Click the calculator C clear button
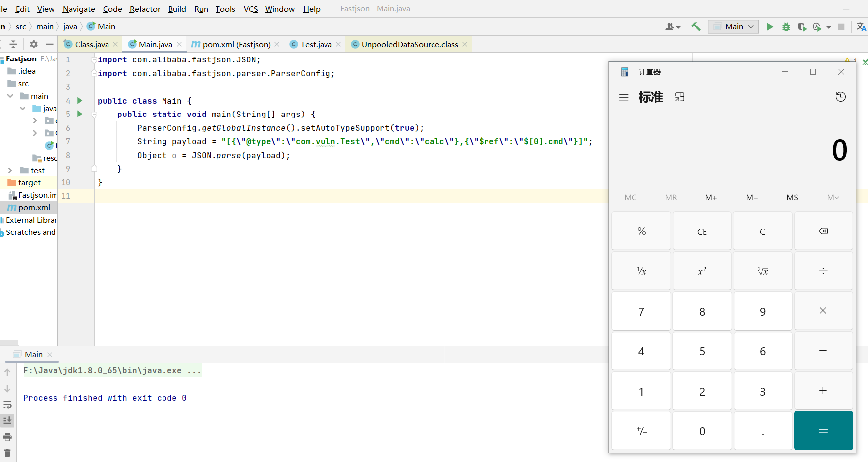 [762, 231]
